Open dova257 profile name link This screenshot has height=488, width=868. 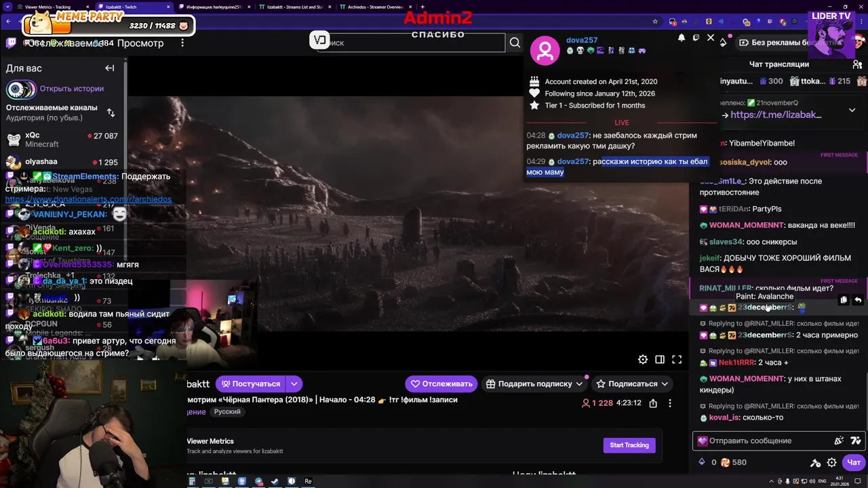(x=582, y=40)
